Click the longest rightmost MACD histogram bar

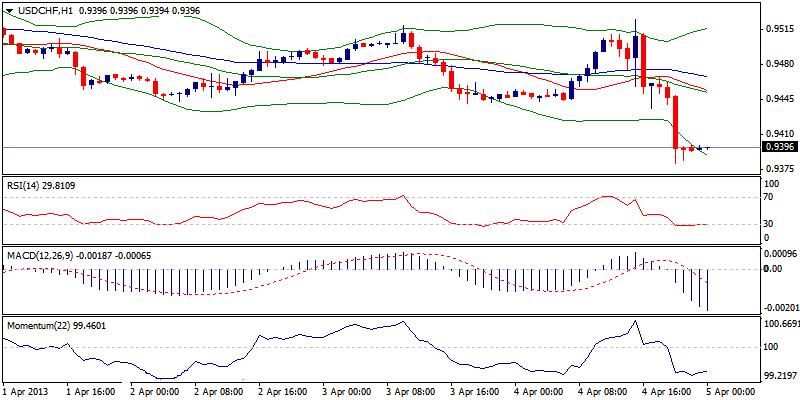click(709, 290)
